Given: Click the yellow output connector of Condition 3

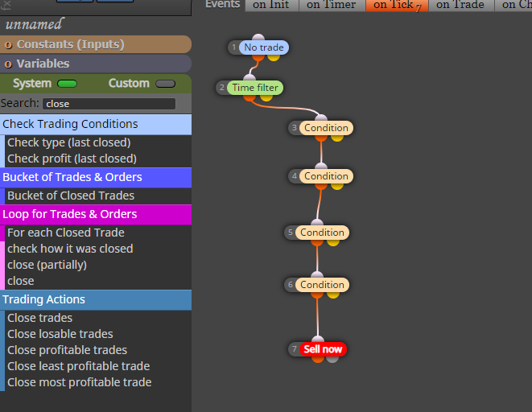Looking at the screenshot, I should pos(337,138).
